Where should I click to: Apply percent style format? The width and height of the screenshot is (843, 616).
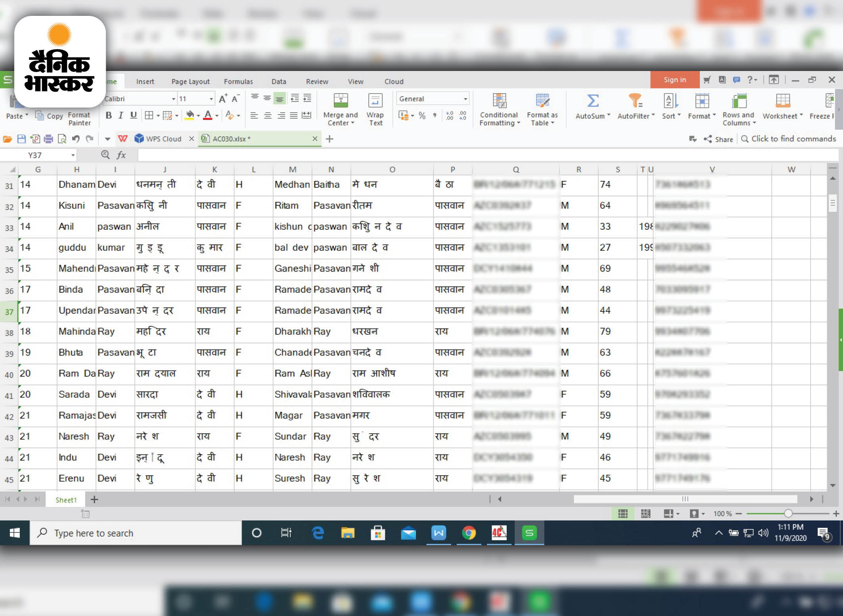[x=422, y=115]
